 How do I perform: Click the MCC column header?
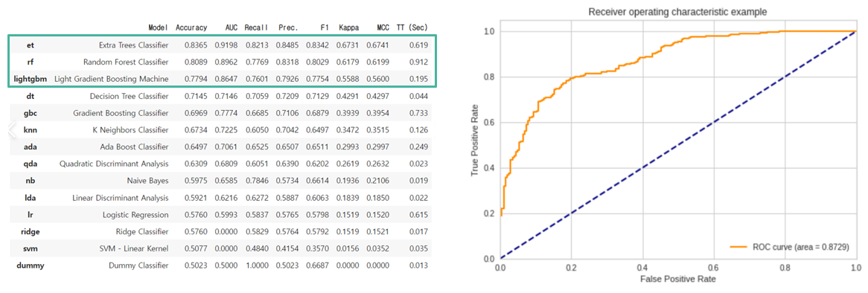(x=383, y=27)
